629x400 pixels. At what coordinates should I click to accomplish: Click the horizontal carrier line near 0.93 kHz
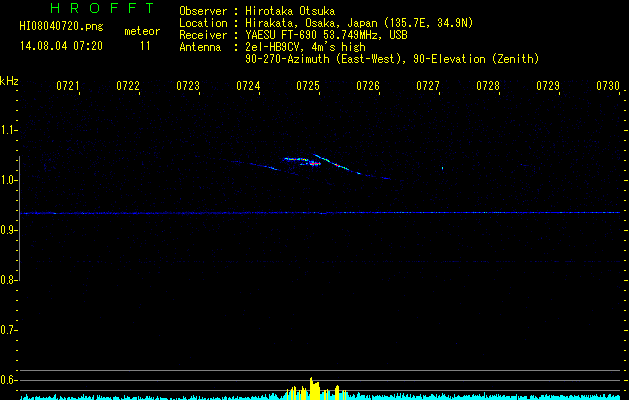coord(320,213)
